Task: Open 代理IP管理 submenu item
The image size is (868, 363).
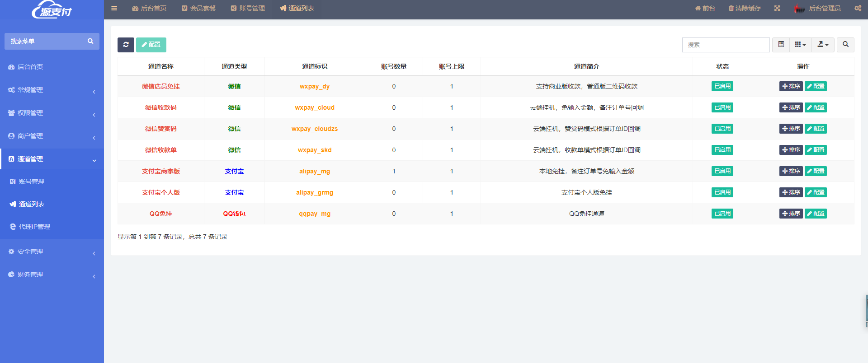Action: [x=52, y=227]
